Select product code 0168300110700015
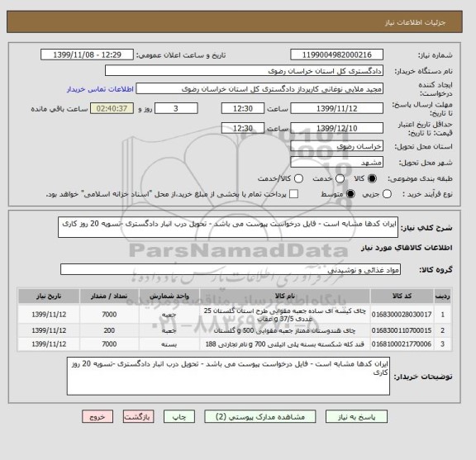This screenshot has width=476, height=460. pyautogui.click(x=402, y=330)
